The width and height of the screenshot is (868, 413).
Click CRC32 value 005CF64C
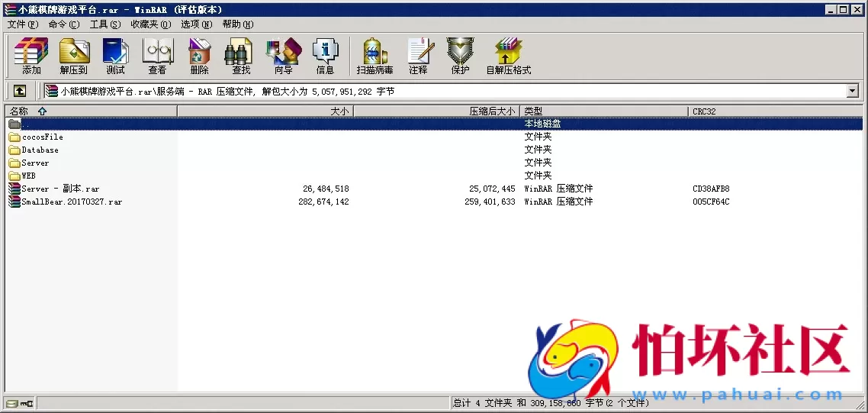[x=711, y=202]
